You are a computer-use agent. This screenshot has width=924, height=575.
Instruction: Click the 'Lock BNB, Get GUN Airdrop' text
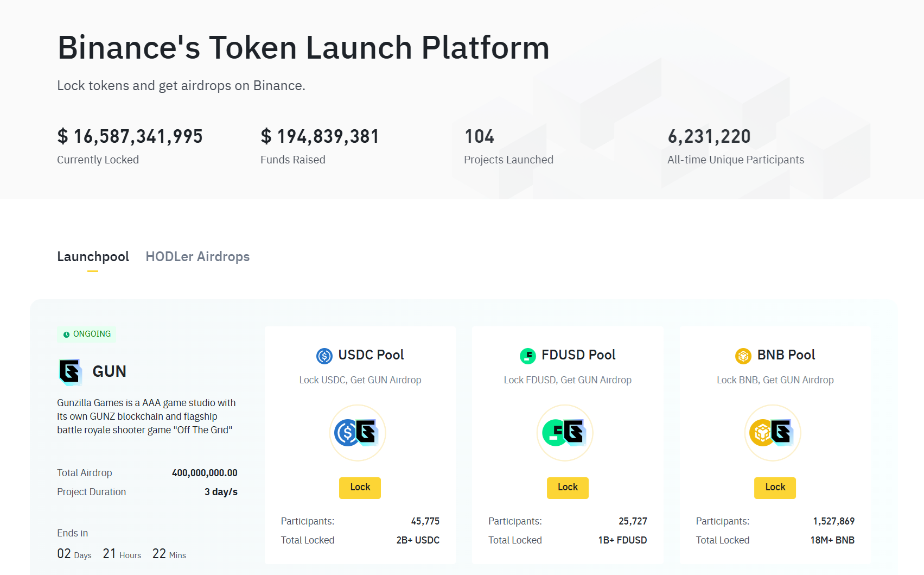point(775,380)
